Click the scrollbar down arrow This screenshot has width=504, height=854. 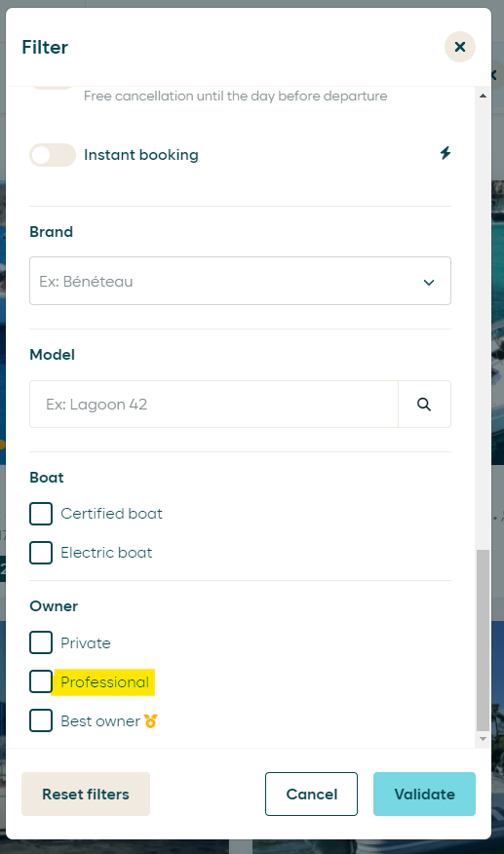click(x=483, y=739)
